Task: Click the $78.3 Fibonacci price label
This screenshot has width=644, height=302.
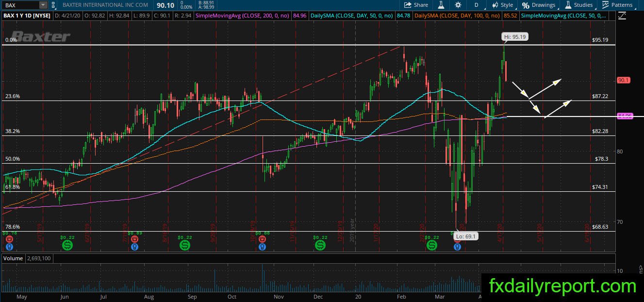Action: tap(601, 159)
